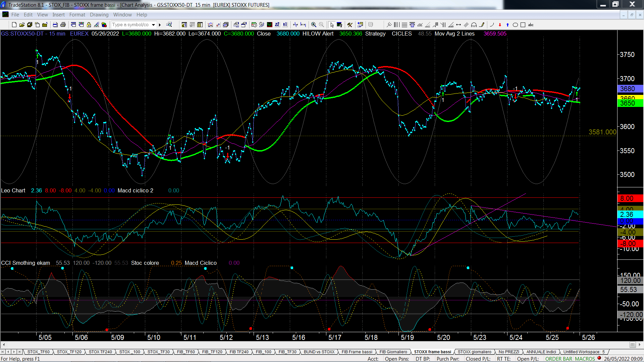Click the cyan 2.36 indicator axis label
Viewport: 644px width, 362px height.
[630, 215]
